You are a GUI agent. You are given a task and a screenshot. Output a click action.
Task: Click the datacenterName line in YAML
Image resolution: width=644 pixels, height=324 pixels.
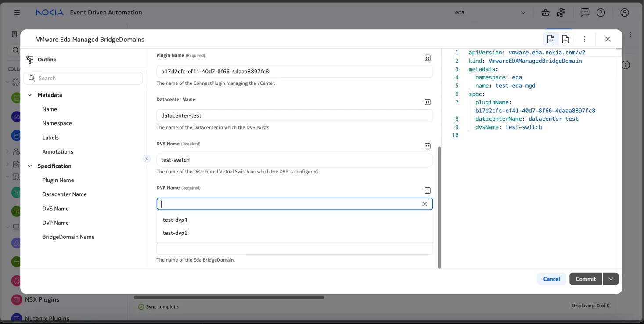point(527,119)
